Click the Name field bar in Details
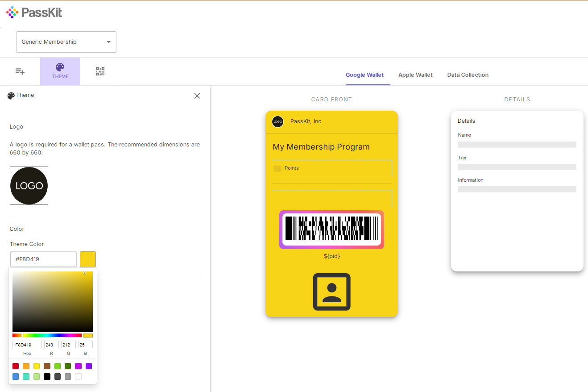The width and height of the screenshot is (588, 392). coord(517,145)
